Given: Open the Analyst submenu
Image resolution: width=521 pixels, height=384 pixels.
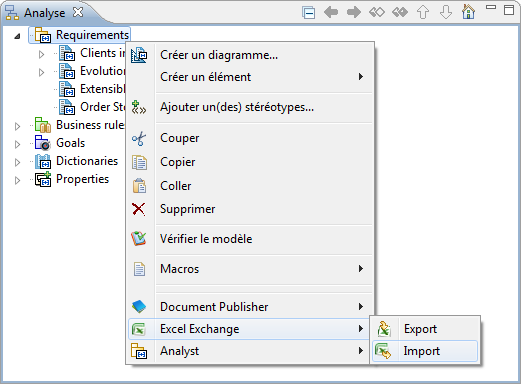Looking at the screenshot, I should [250, 351].
